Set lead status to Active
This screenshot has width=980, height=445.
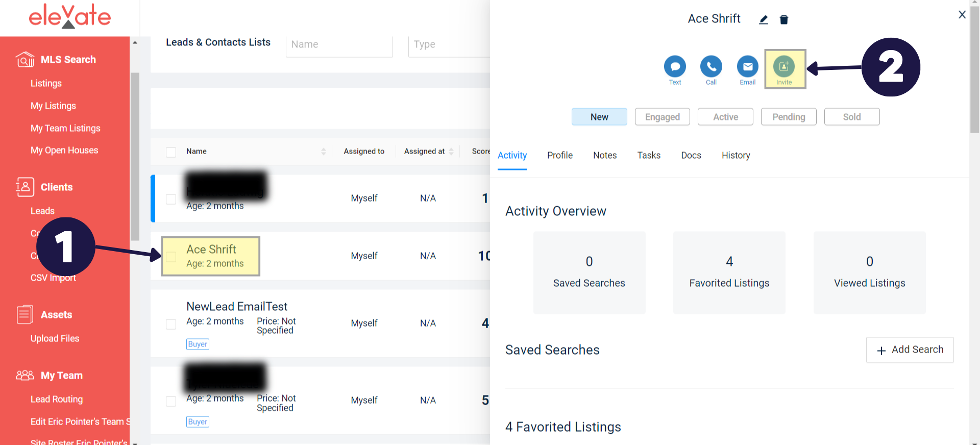725,117
